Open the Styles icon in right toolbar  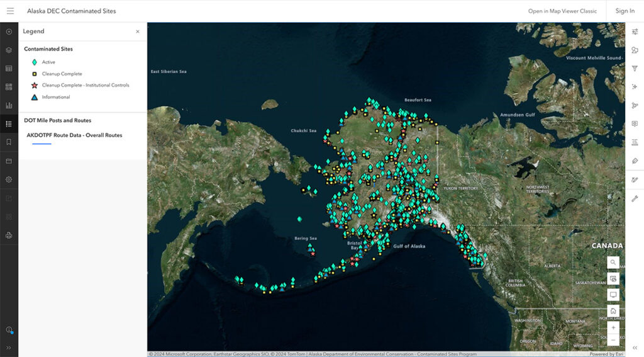[x=635, y=50]
